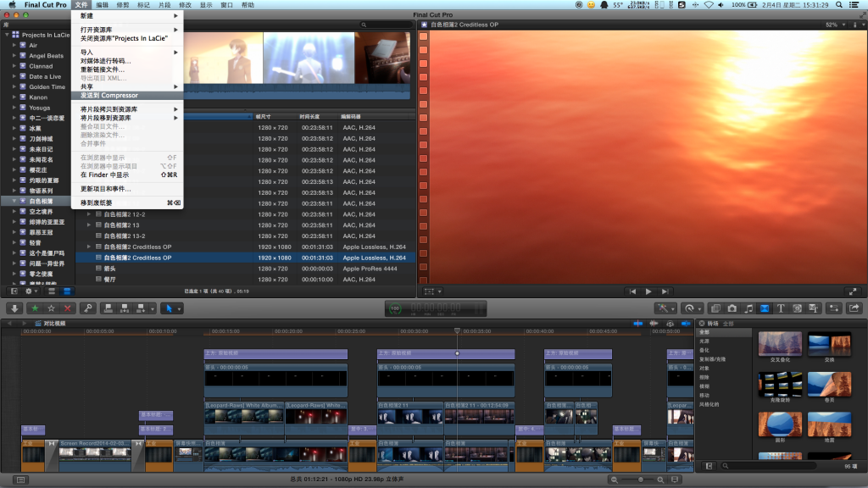The height and width of the screenshot is (488, 868).
Task: Open the 编辑 menu in menu bar
Action: (x=102, y=5)
